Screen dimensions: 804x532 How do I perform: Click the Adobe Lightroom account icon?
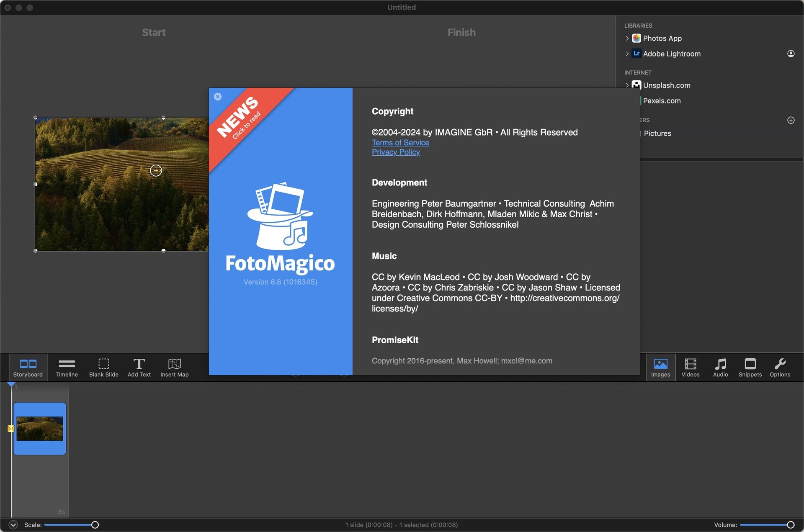(791, 54)
